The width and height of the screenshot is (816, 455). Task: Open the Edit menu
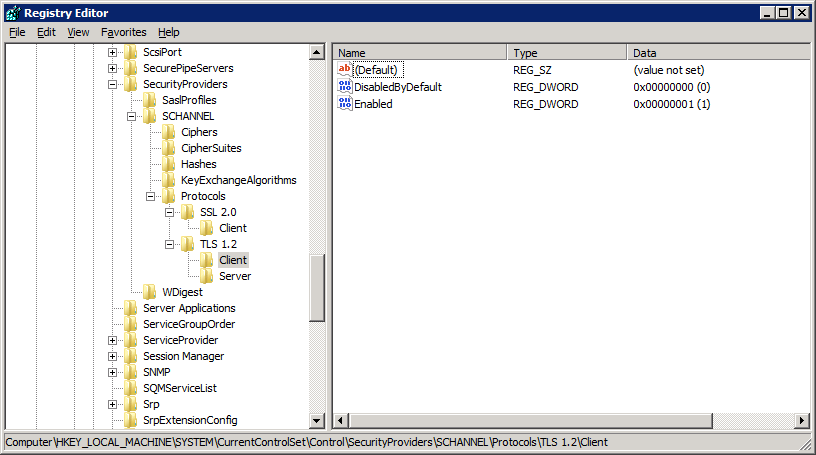click(46, 32)
